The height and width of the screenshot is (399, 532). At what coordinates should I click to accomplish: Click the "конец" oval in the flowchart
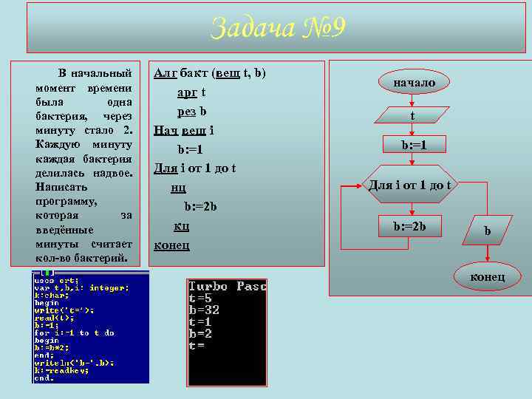click(487, 277)
